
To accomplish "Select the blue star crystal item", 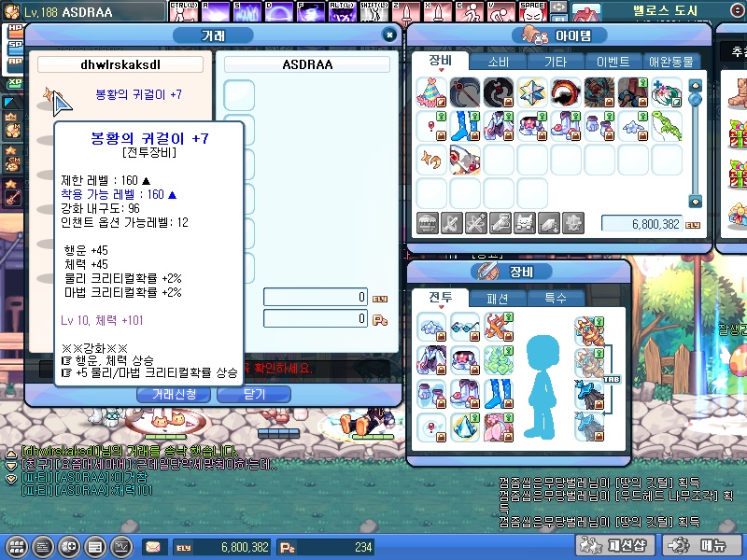I will pos(532,92).
